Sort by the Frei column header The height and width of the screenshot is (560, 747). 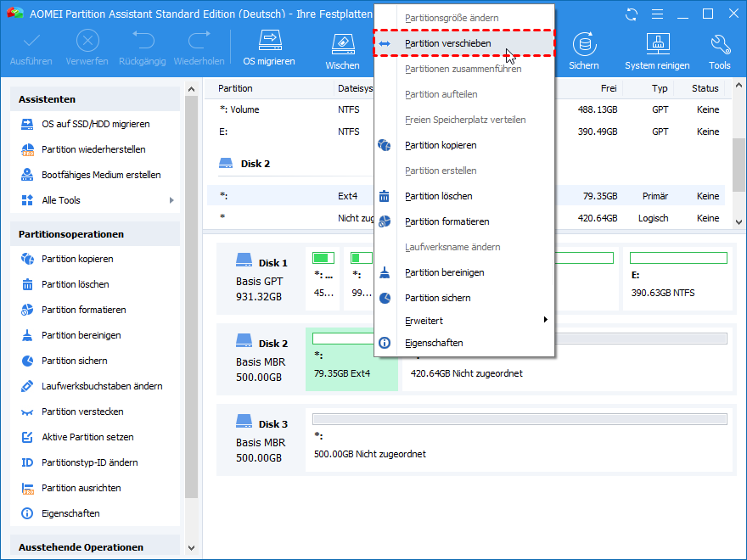609,88
